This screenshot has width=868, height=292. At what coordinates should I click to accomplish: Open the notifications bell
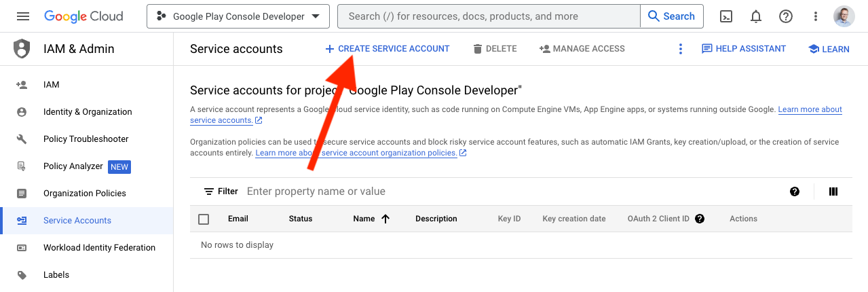pyautogui.click(x=756, y=16)
